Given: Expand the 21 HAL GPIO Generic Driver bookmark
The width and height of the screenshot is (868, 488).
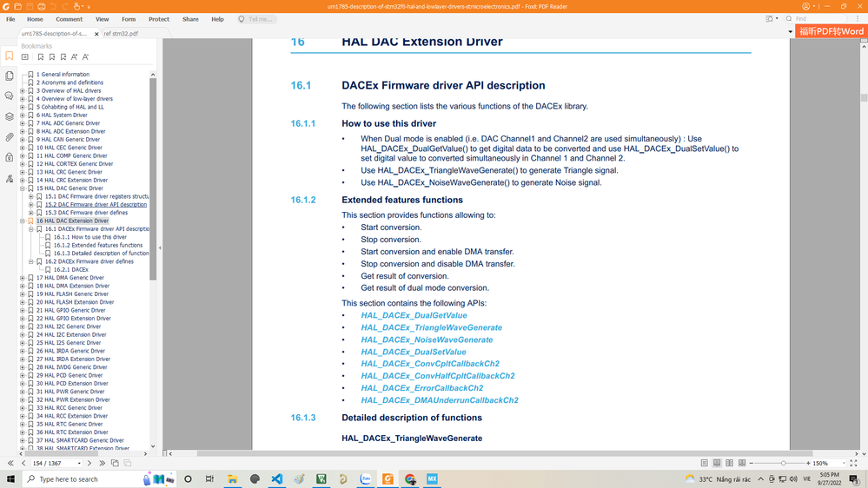Looking at the screenshot, I should pos(23,310).
